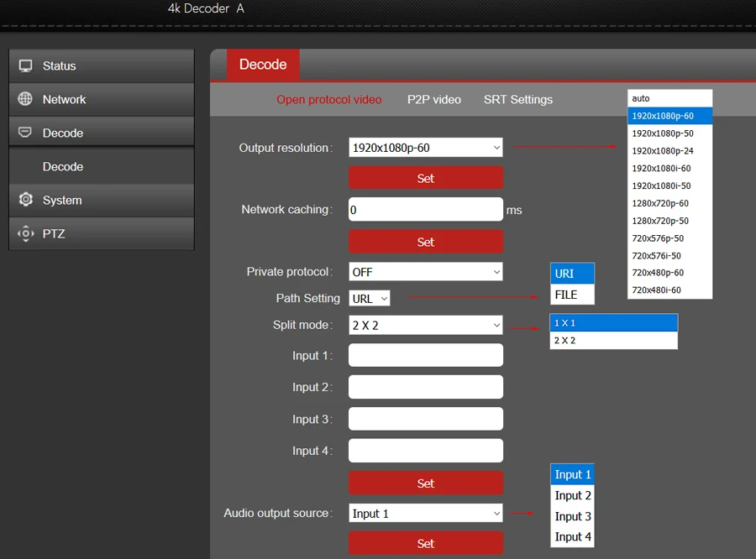Choose 1280x720p-60 in resolution list
This screenshot has width=756, height=559.
[x=669, y=203]
